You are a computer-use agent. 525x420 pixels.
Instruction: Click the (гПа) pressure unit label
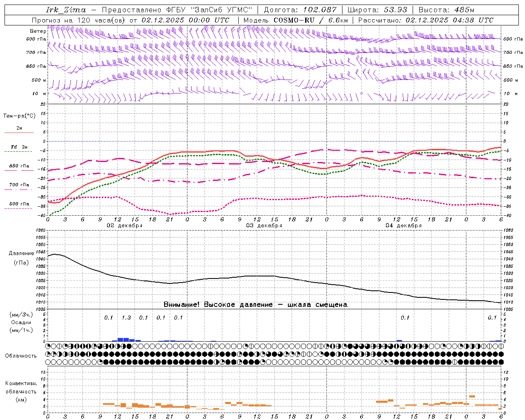(x=21, y=262)
